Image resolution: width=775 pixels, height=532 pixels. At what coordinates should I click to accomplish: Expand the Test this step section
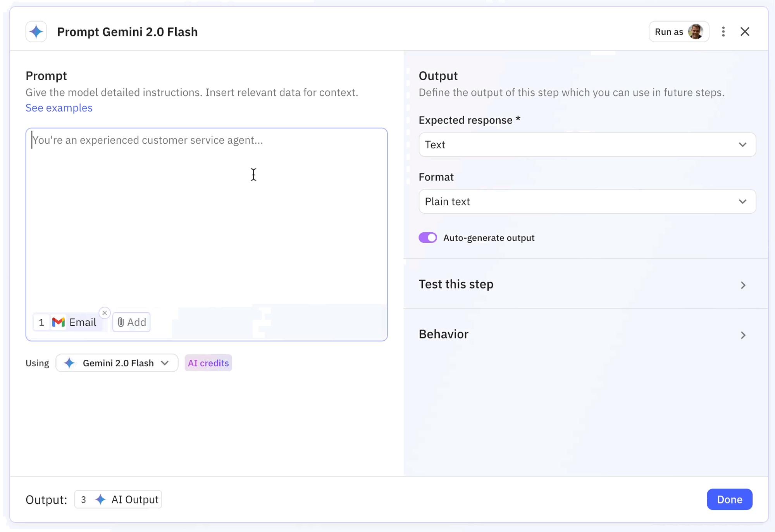(586, 284)
